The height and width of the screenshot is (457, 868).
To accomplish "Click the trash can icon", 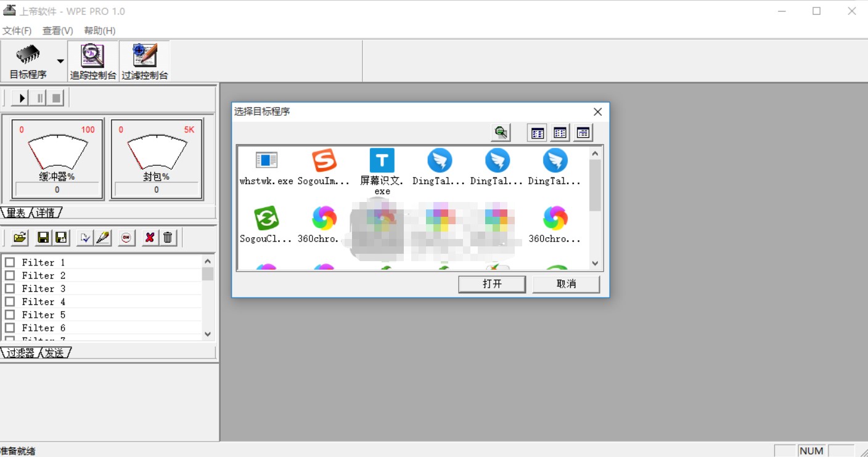I will pyautogui.click(x=168, y=238).
